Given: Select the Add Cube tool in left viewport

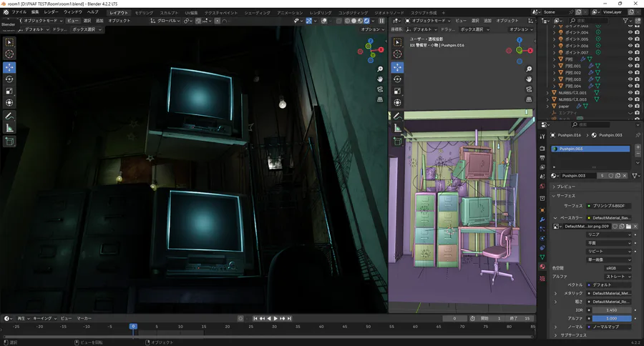Looking at the screenshot, I should coord(9,142).
